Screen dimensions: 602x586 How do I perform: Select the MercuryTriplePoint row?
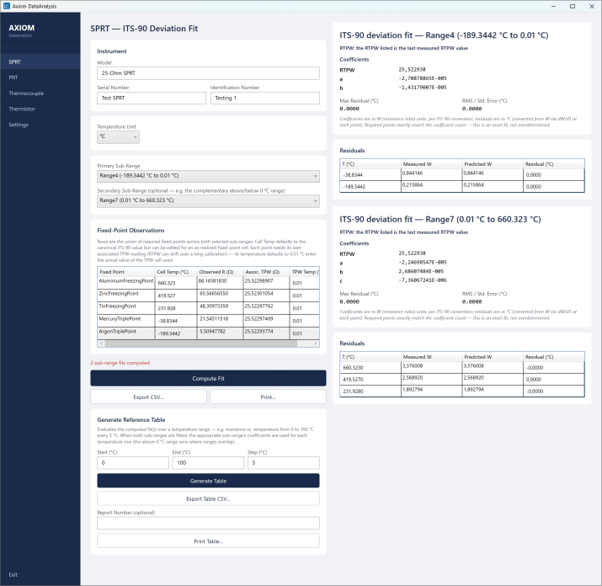(x=208, y=321)
